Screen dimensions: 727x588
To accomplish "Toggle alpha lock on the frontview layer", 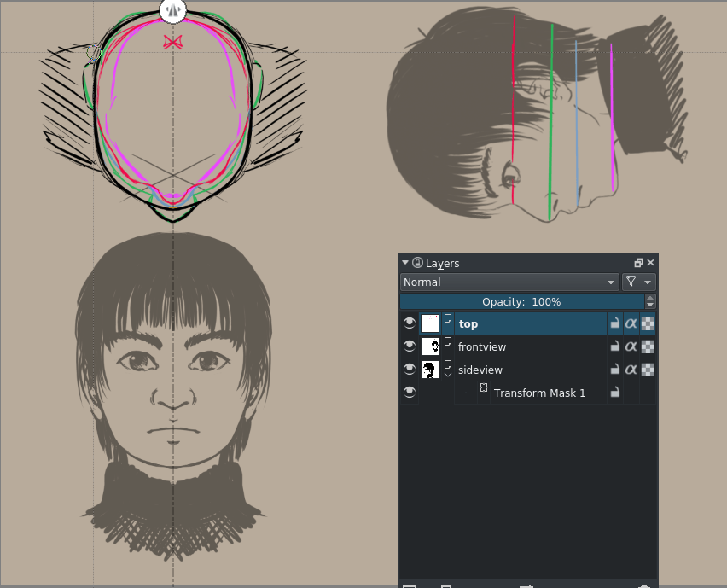I will coord(631,346).
